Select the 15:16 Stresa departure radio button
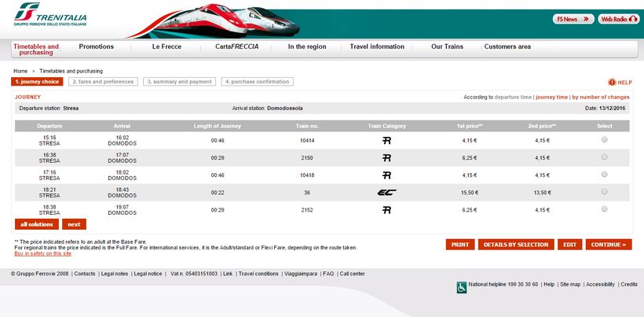The image size is (644, 317). point(604,140)
